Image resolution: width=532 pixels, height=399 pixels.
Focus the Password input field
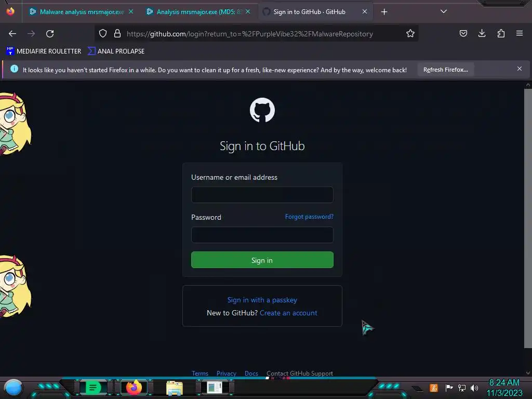(262, 235)
